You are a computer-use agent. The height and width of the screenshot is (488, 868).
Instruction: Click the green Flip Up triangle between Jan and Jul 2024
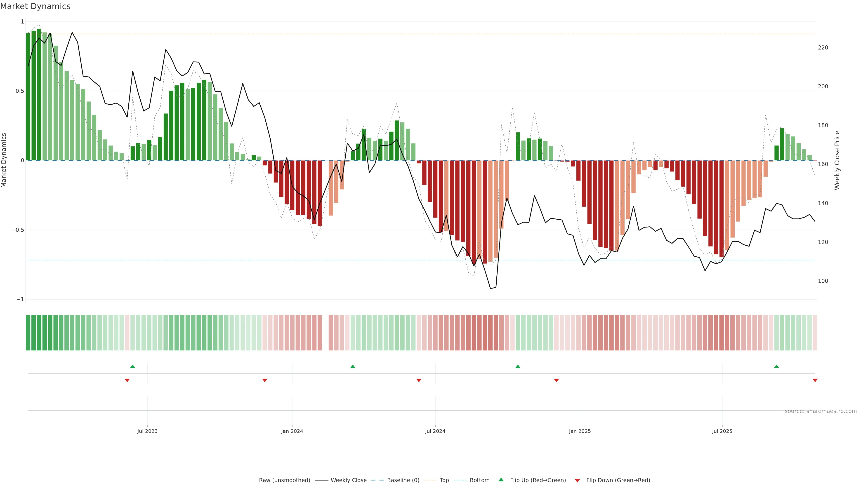(x=352, y=366)
